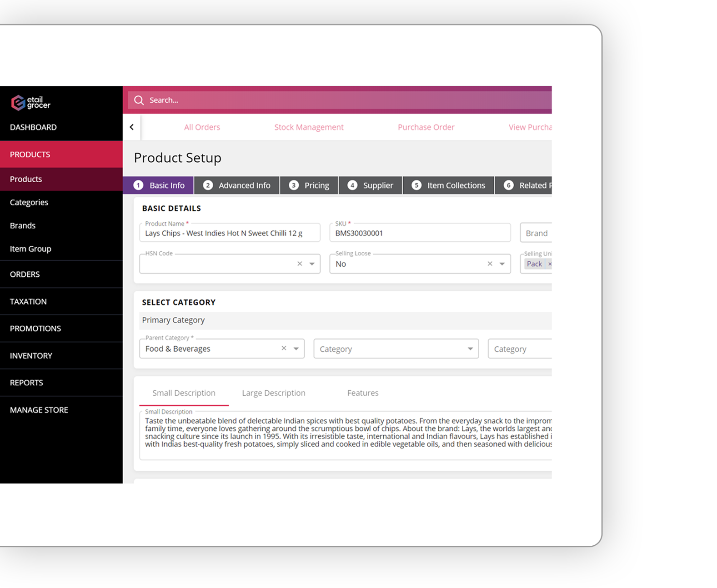Click the Primary Category label
The height and width of the screenshot is (588, 717).
(x=173, y=320)
